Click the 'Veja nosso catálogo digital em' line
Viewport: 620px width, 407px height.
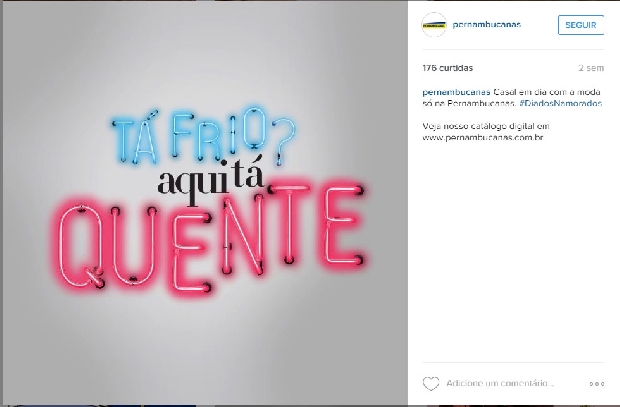click(x=486, y=126)
